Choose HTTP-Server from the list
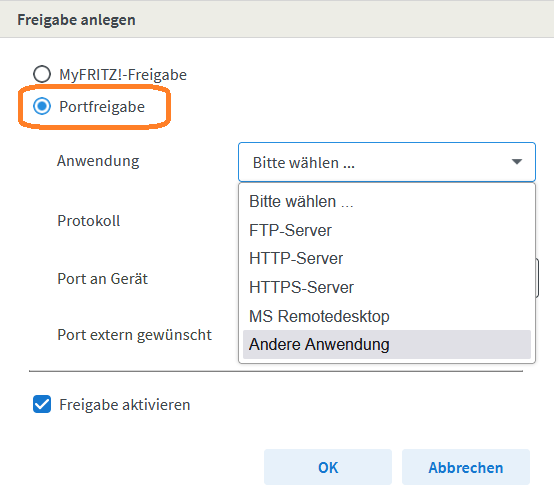 (387, 259)
